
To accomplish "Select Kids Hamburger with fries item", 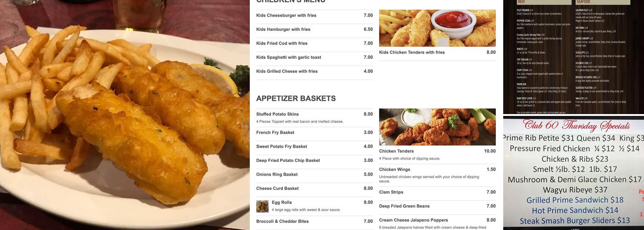I will (x=315, y=29).
